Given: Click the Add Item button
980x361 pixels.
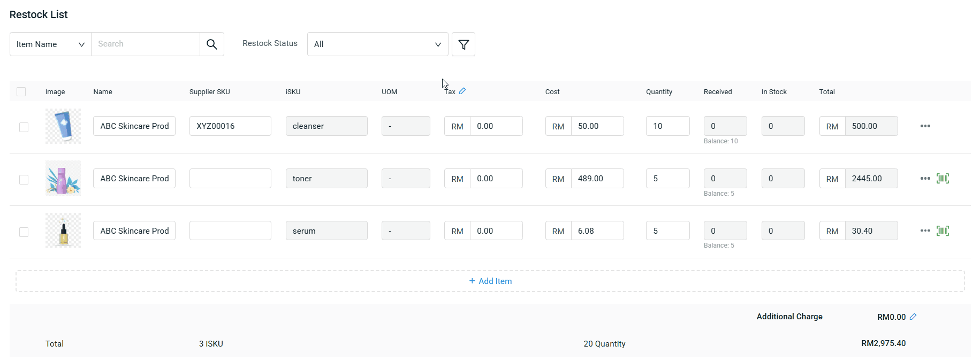Looking at the screenshot, I should (490, 281).
